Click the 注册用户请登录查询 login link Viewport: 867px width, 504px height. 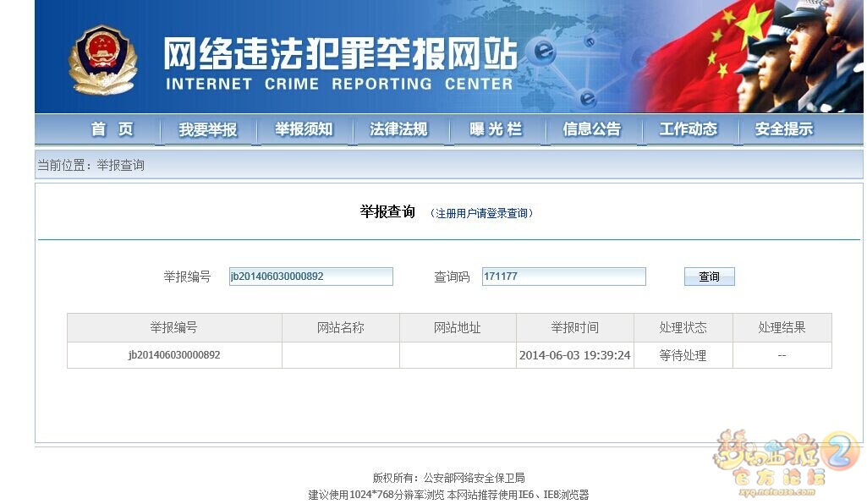pos(482,213)
